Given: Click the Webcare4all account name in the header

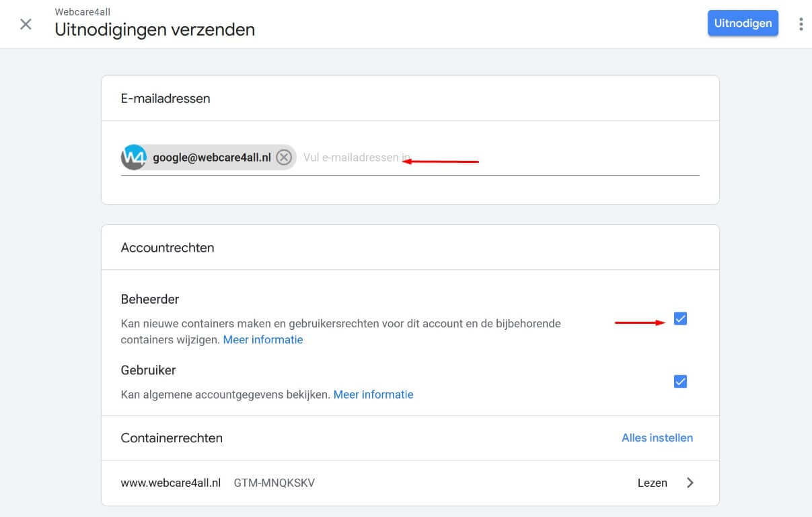Looking at the screenshot, I should [83, 11].
